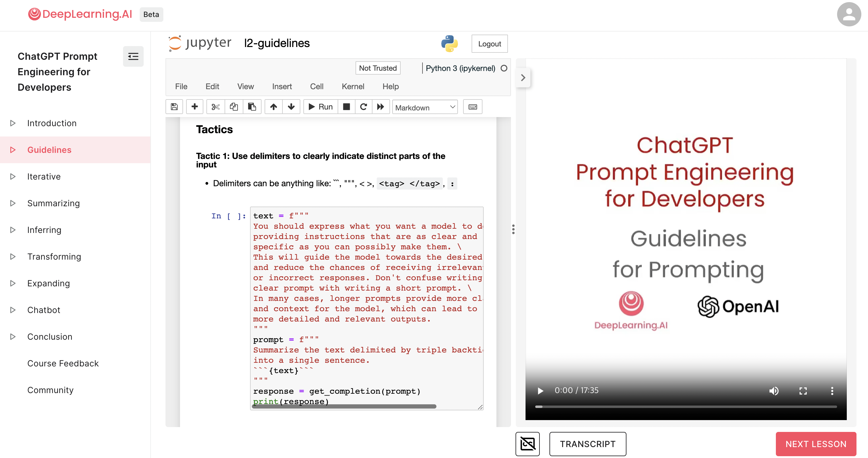This screenshot has width=868, height=458.
Task: Play the lesson video
Action: pos(540,391)
